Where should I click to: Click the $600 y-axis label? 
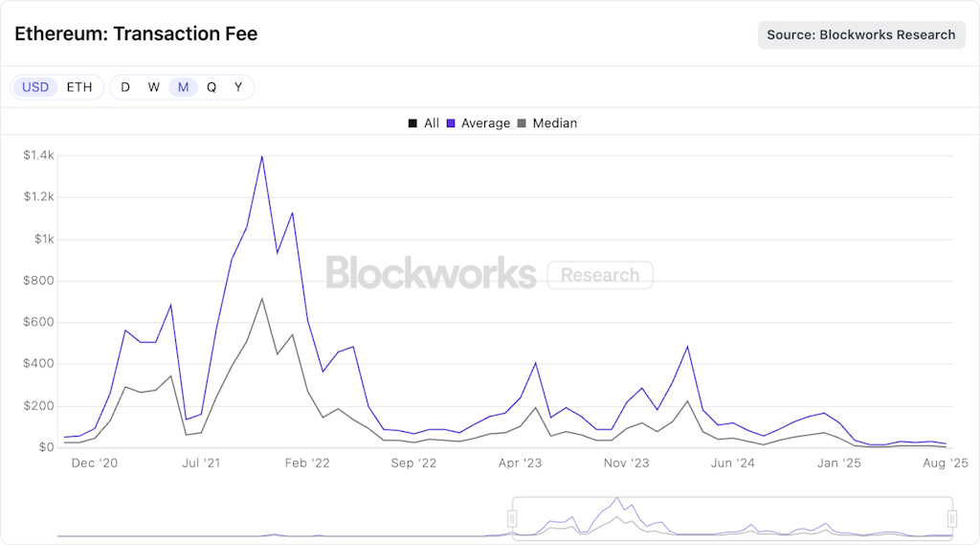(38, 322)
